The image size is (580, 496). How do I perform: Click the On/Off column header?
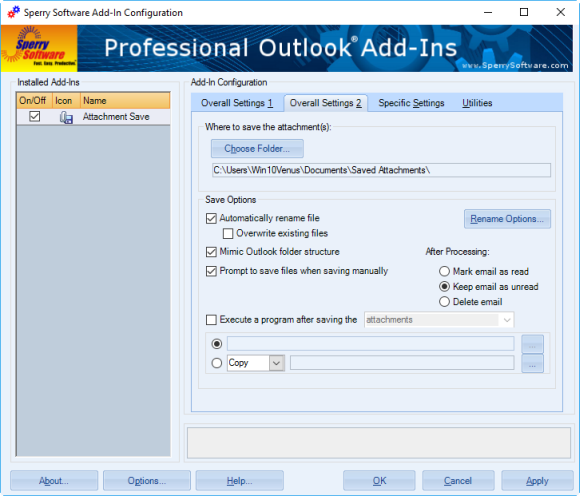[34, 101]
